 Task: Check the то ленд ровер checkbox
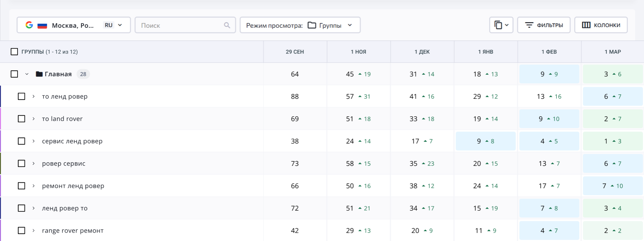[x=22, y=96]
